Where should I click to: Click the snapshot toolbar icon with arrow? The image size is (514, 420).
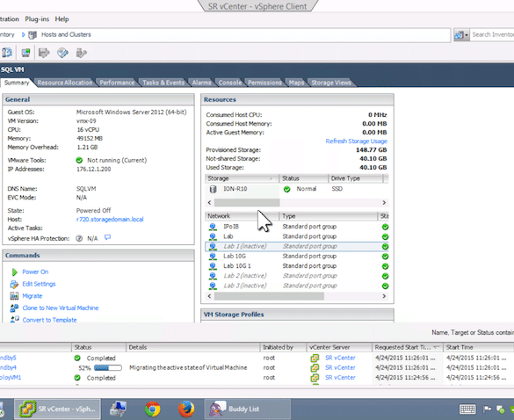tap(44, 53)
